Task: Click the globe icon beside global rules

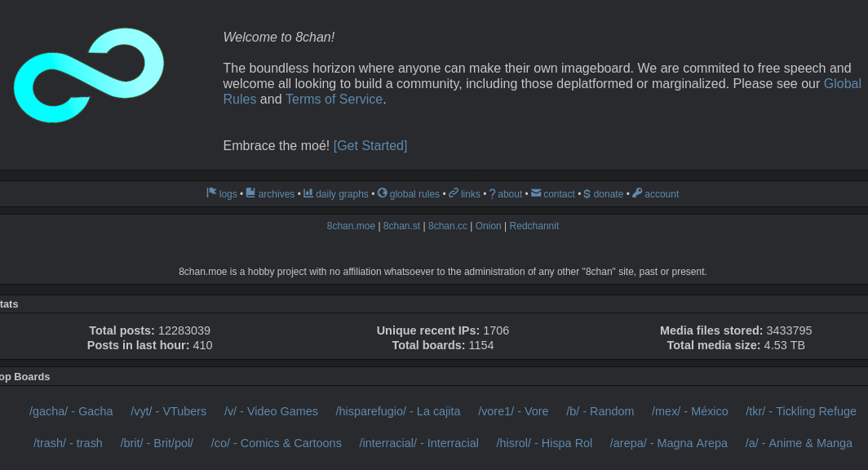Action: pos(382,193)
